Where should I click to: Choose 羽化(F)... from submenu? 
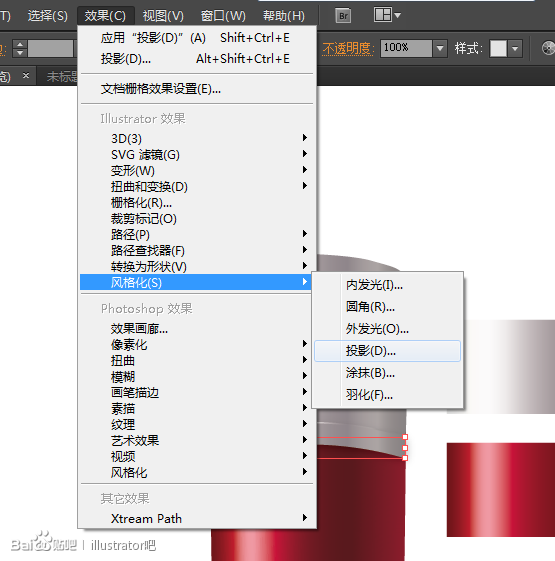coord(388,395)
